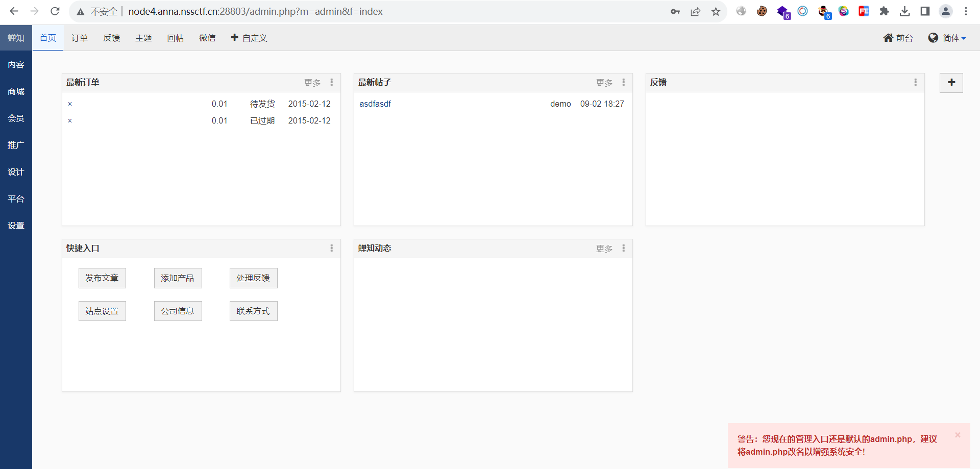Go to 前台 front site
The image size is (980, 469).
click(x=898, y=38)
